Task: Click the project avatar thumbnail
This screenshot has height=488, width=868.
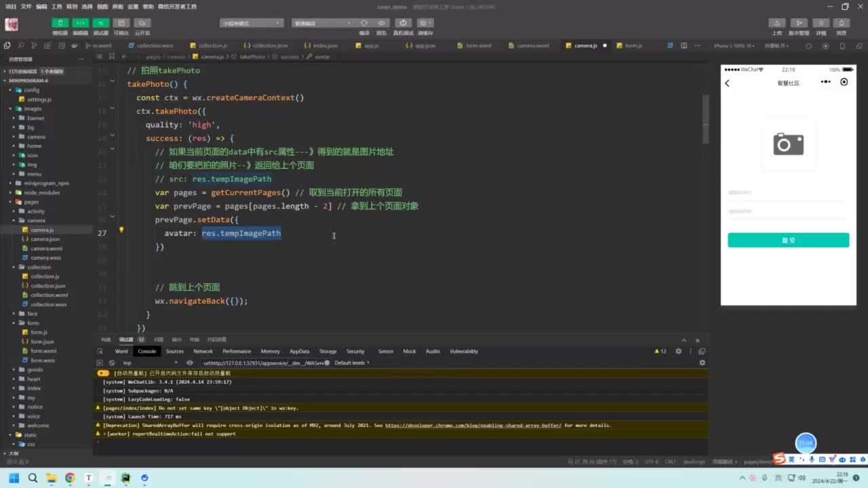Action: 12,24
